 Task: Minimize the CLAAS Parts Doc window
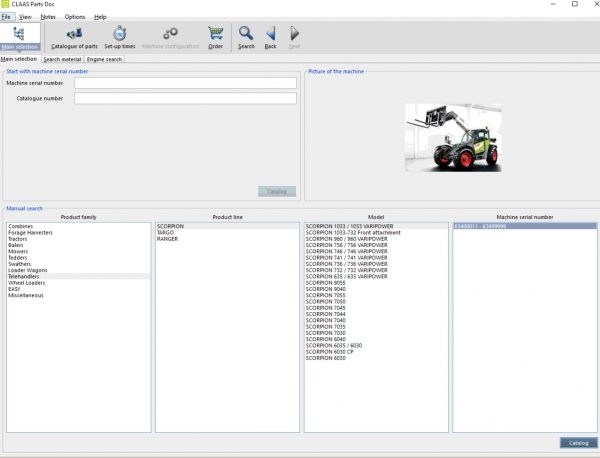point(553,4)
